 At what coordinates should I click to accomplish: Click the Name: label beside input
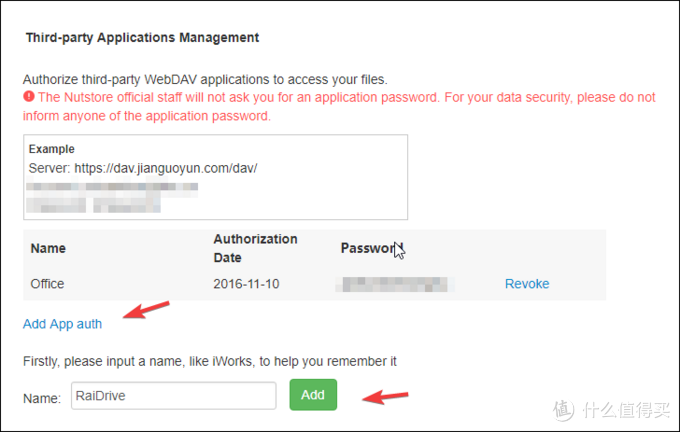click(42, 398)
